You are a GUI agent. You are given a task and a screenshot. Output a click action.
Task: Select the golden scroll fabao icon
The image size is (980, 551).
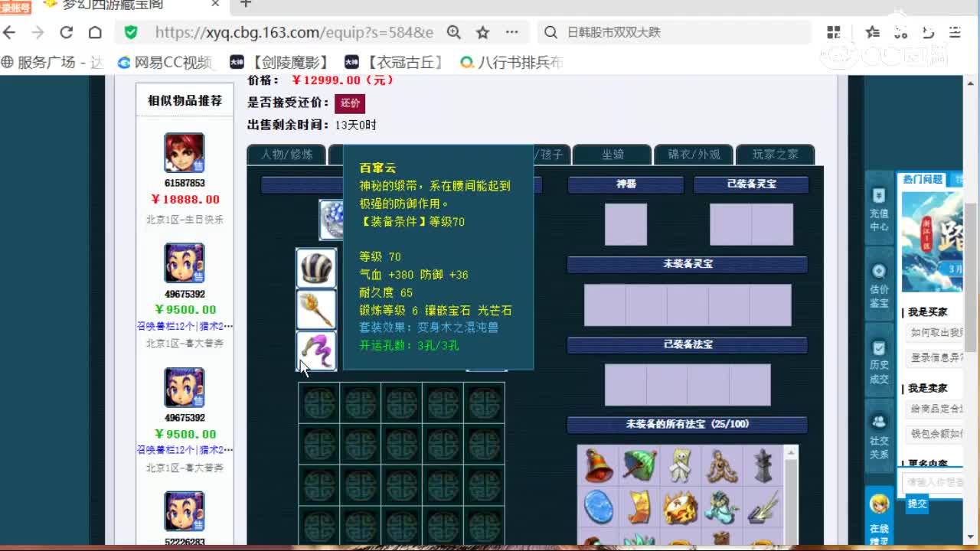(x=639, y=507)
